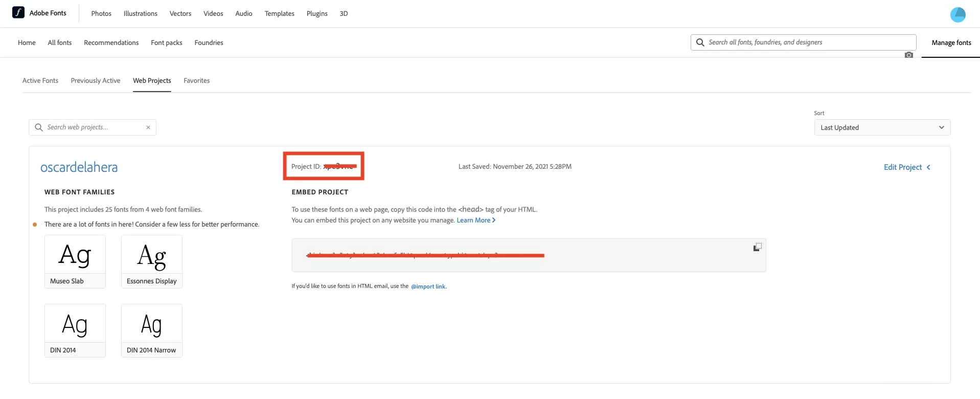
Task: Open 3D in the top navigation
Action: point(344,13)
